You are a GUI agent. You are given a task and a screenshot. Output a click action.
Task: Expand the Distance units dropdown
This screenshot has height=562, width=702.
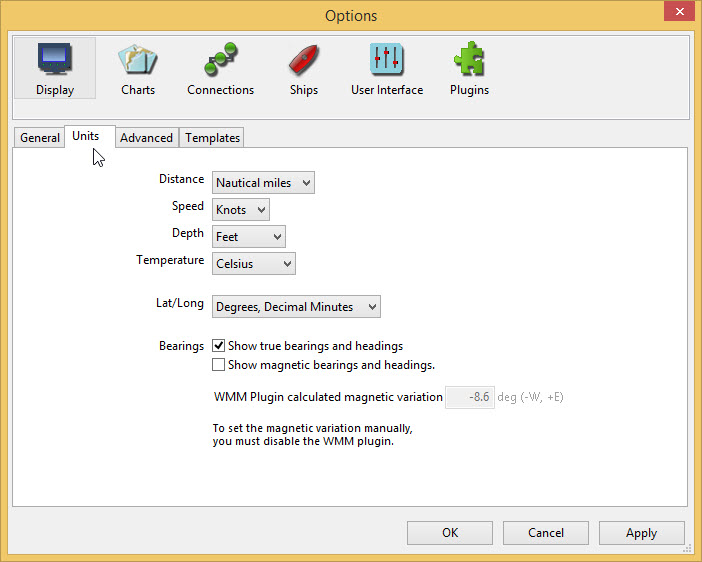(263, 183)
